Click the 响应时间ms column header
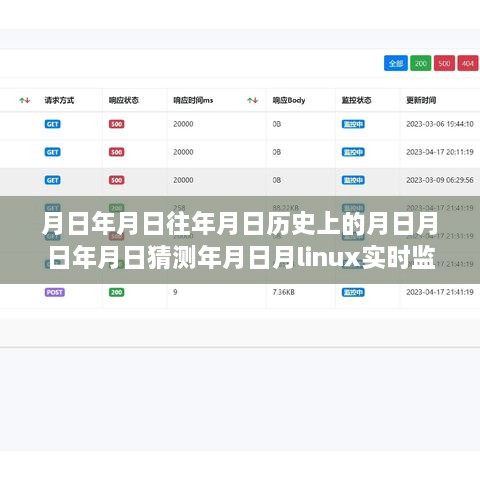Screen dimensions: 480x480 [193, 100]
